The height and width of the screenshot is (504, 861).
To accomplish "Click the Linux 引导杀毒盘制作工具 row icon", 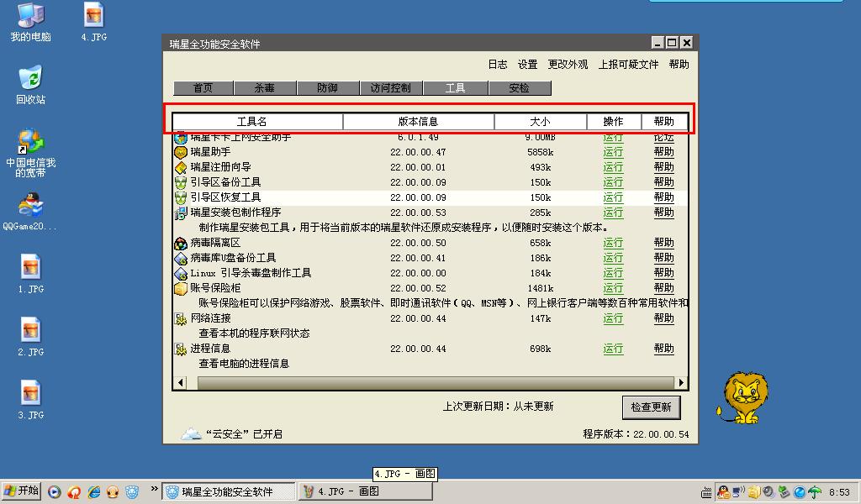I will [x=181, y=273].
